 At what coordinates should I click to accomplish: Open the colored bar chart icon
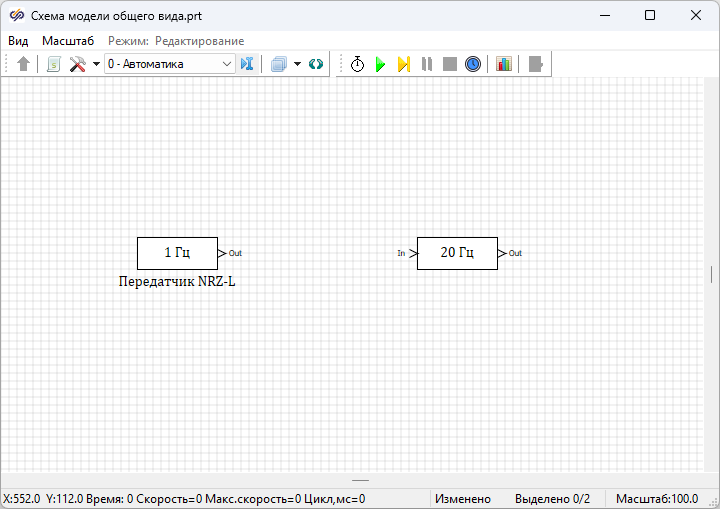504,64
